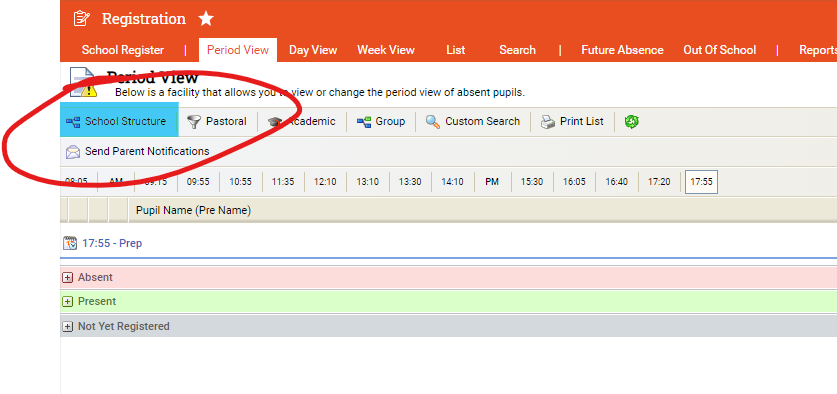Click the Registration notepad icon in header
The image size is (837, 394).
(82, 19)
